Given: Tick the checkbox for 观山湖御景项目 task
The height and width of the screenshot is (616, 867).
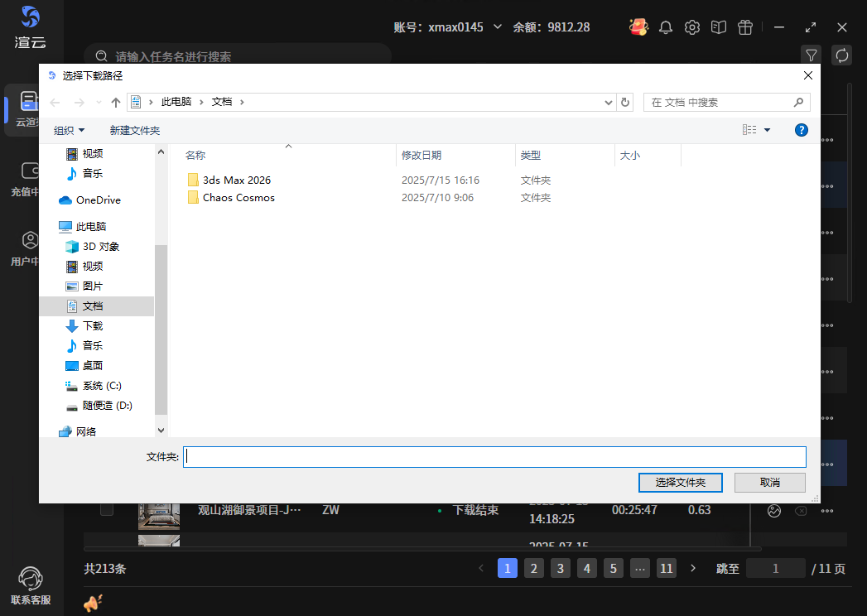Looking at the screenshot, I should [107, 510].
